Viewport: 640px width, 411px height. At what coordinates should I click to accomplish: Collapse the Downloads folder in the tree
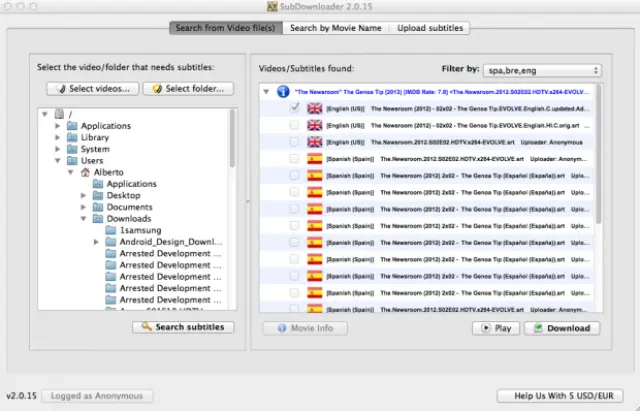point(83,219)
